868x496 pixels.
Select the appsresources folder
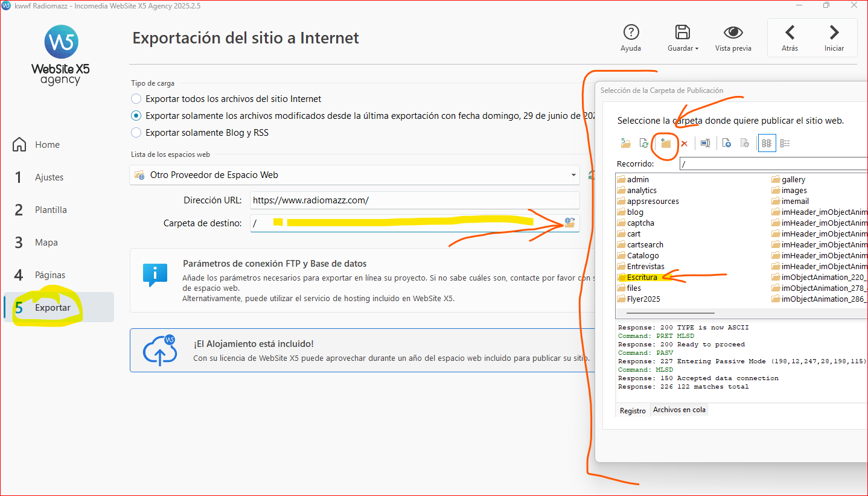tap(648, 201)
